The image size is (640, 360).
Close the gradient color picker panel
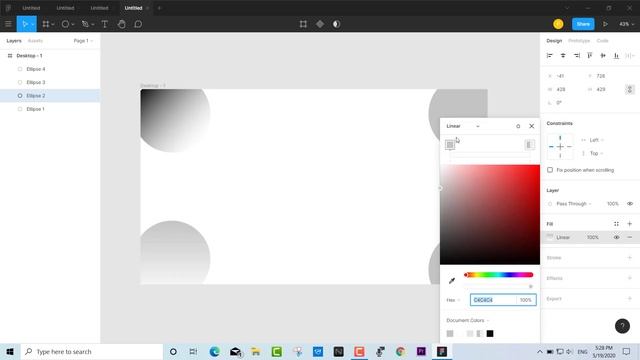[x=531, y=126]
